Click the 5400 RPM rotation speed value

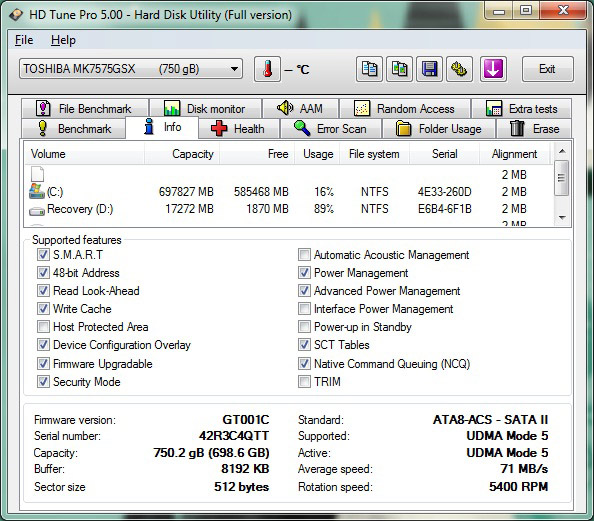(x=518, y=487)
